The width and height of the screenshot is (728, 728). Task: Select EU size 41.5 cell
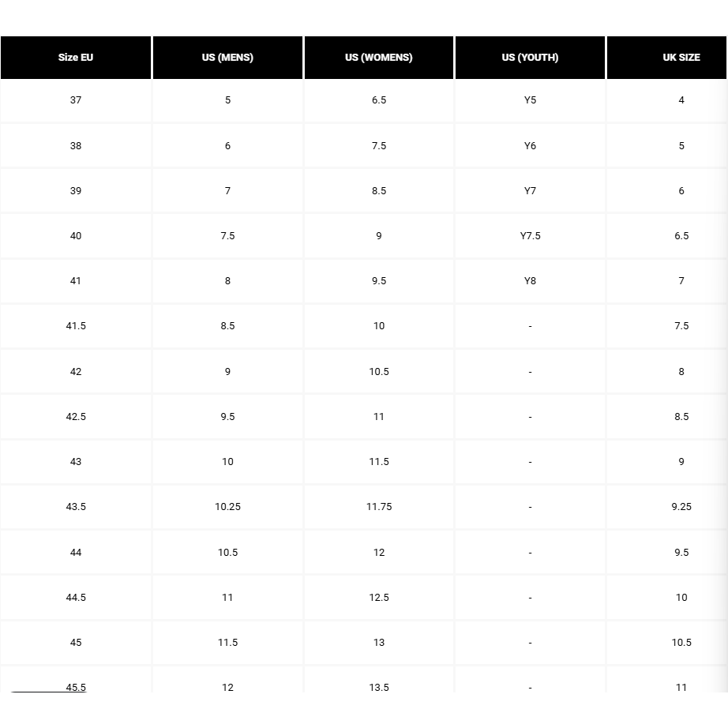pyautogui.click(x=76, y=326)
